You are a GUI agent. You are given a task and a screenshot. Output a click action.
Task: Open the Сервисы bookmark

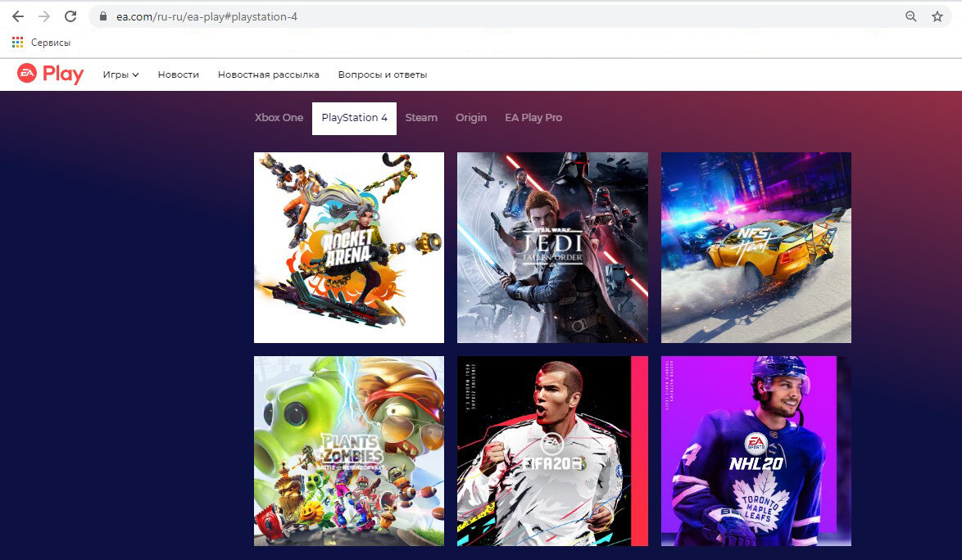[x=51, y=43]
